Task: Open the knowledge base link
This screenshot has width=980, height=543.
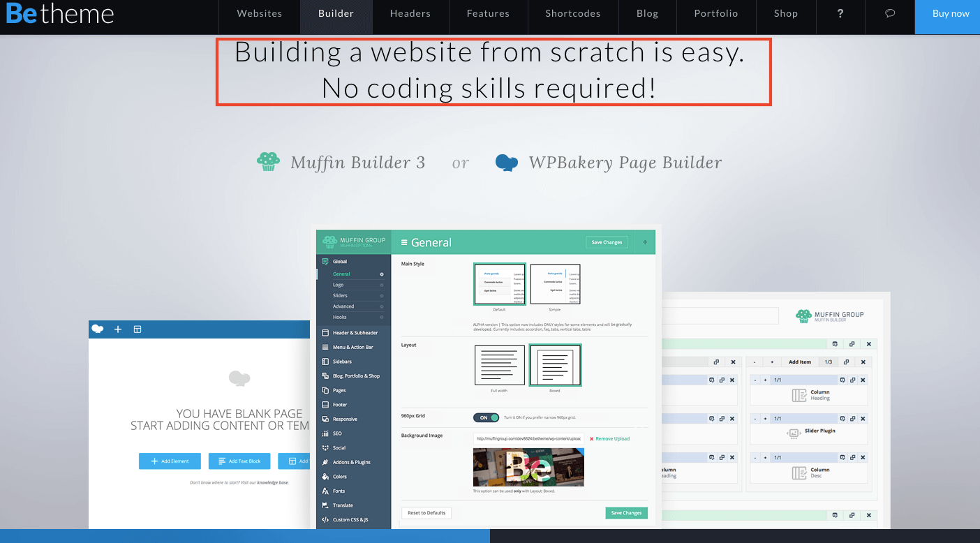Action: coord(272,482)
